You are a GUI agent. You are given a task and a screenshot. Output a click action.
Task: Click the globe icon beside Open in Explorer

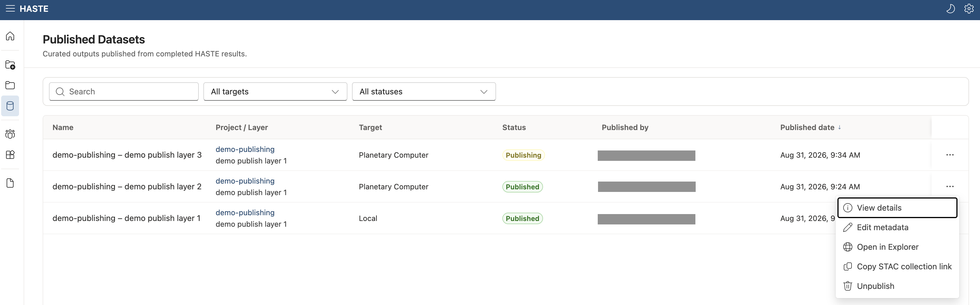pyautogui.click(x=847, y=247)
